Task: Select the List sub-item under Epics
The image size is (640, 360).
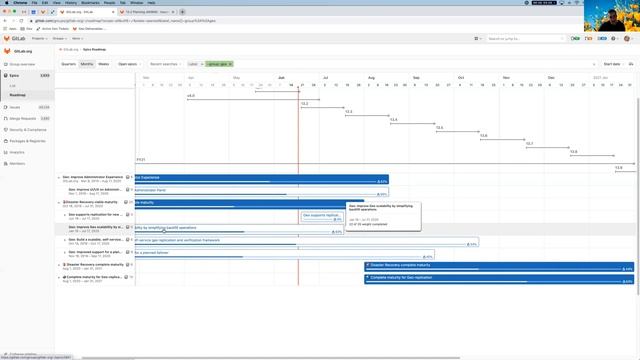Action: click(x=12, y=86)
